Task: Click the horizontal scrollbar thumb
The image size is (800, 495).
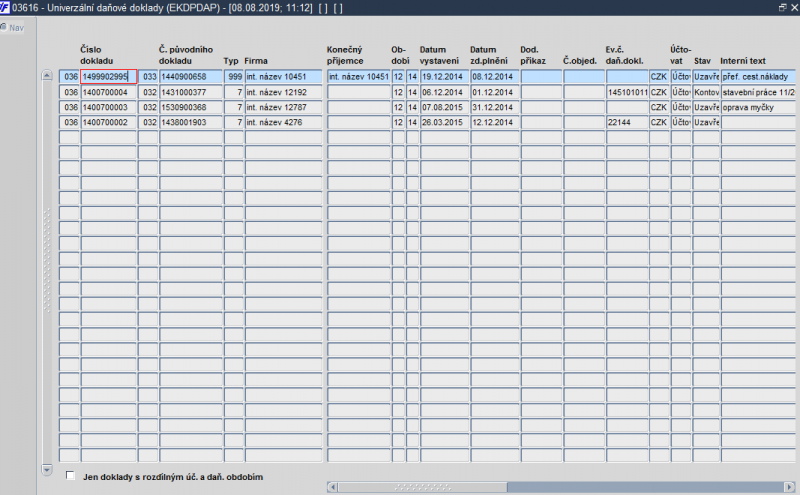Action: click(422, 487)
